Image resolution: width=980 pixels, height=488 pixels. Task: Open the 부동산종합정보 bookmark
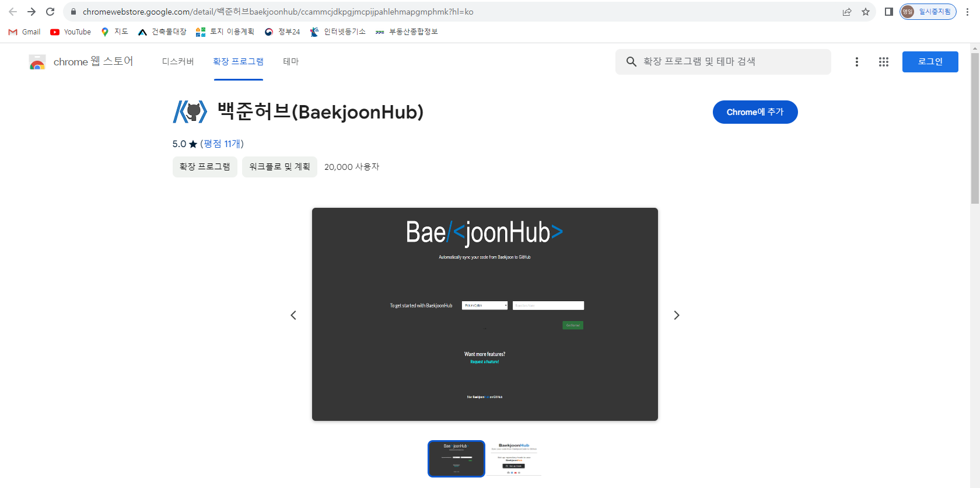tap(407, 32)
